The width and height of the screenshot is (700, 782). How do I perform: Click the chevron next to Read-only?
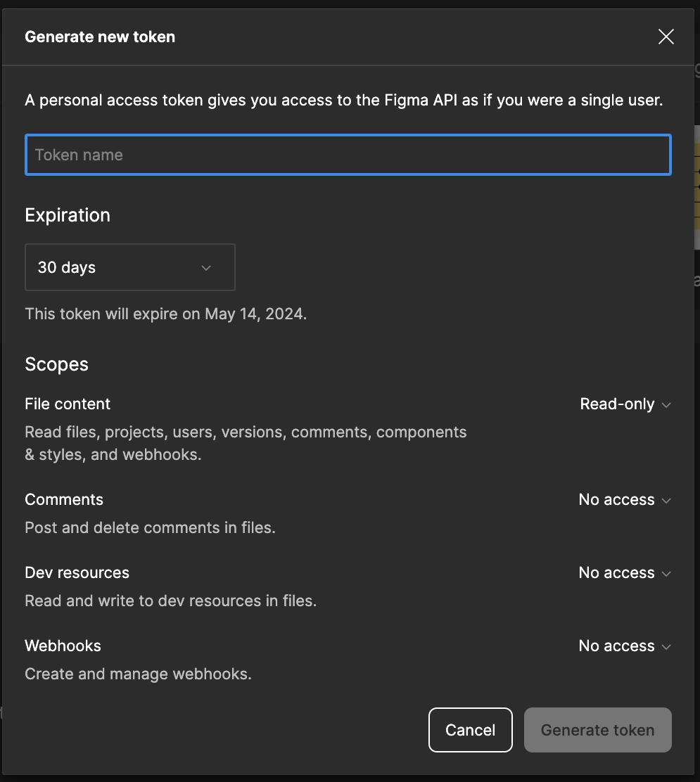[666, 405]
